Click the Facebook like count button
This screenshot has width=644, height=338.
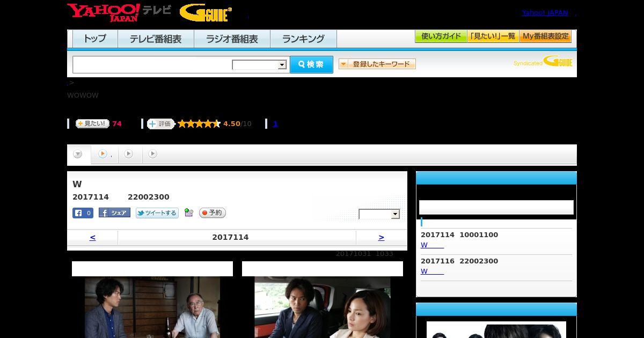point(83,213)
